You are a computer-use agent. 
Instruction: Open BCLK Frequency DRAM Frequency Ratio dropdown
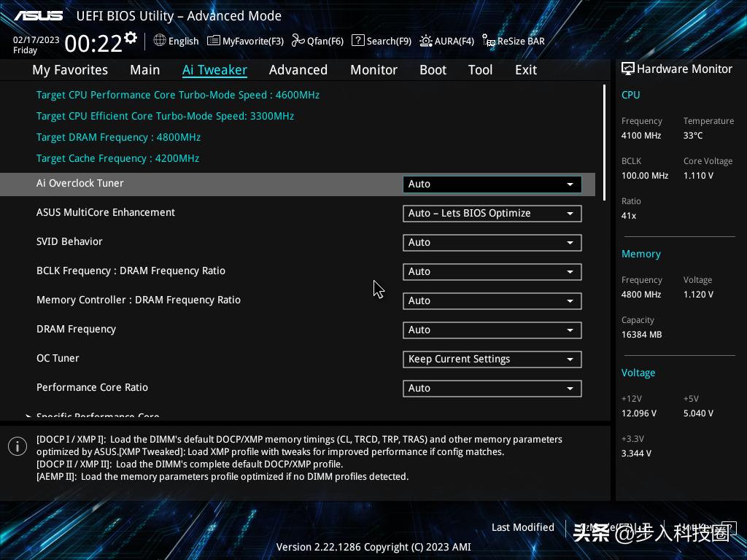[x=492, y=271]
